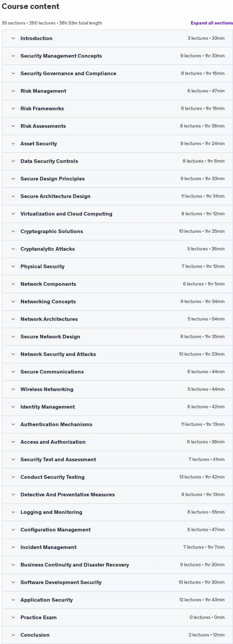Screen dimensions: 233x644
Task: Expand Conduct Security Testing section
Action: coord(117,477)
